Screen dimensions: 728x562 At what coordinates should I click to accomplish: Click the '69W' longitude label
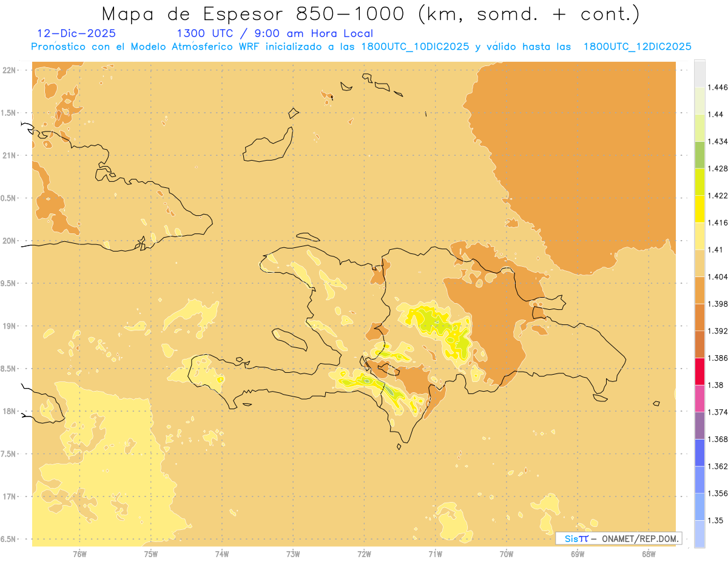(578, 554)
